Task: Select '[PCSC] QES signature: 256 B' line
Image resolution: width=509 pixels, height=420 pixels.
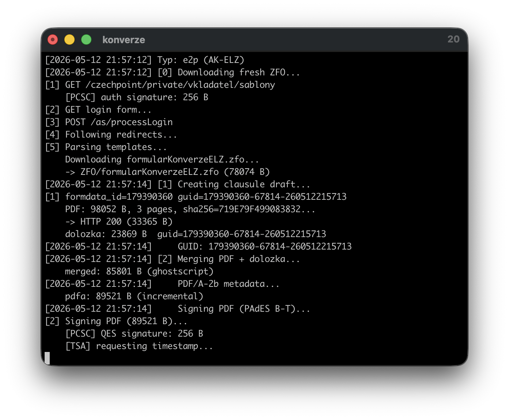Action: pos(134,334)
